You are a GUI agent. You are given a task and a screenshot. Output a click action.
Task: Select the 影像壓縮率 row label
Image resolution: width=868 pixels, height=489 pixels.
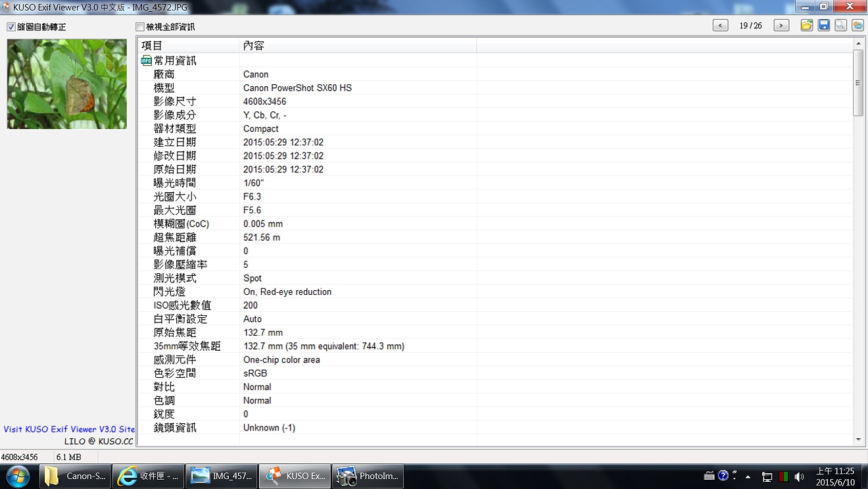tap(180, 265)
